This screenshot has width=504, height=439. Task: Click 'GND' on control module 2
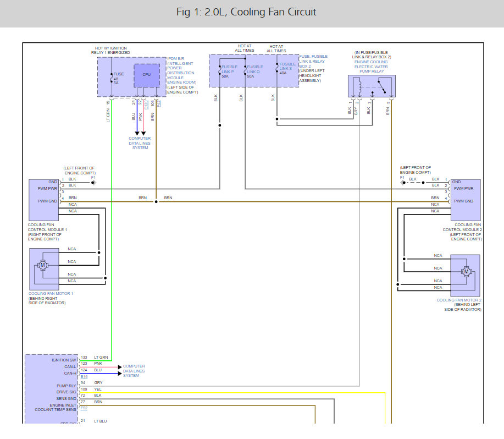(456, 182)
